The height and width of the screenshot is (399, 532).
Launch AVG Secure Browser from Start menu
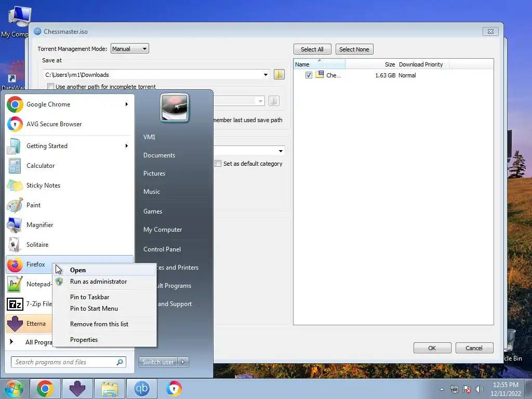70,124
